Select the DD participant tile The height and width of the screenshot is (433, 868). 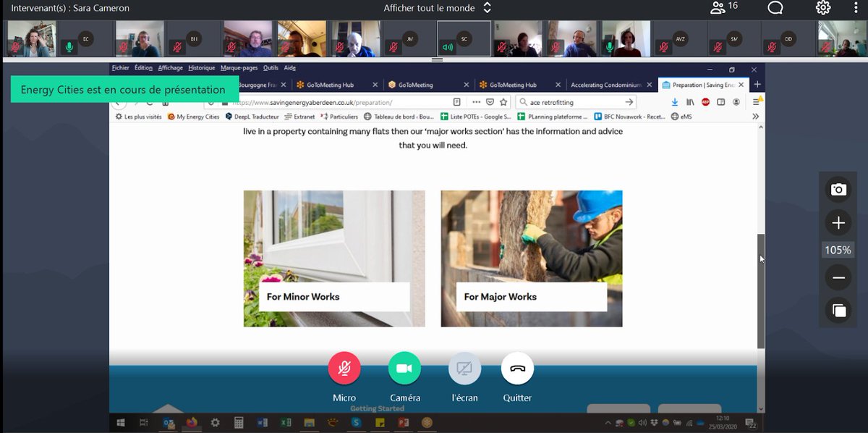point(788,38)
